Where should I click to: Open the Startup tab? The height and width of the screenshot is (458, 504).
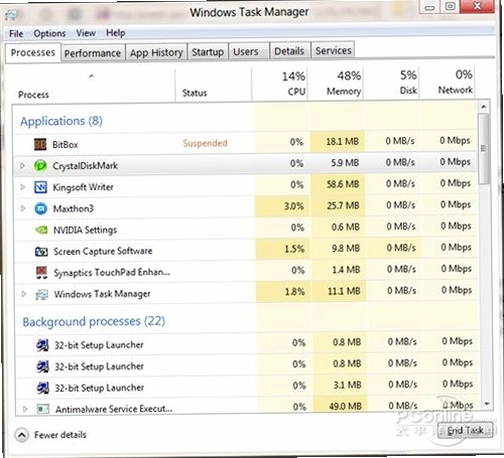click(208, 52)
